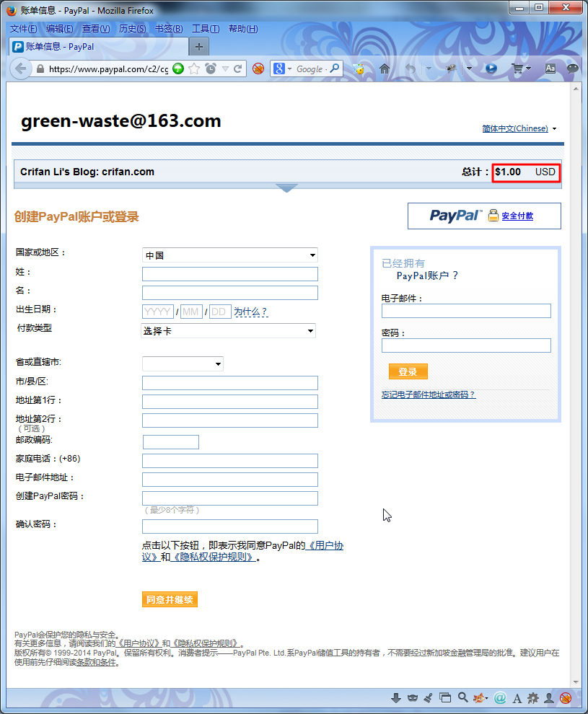
Task: Click the 为什么? link
Action: coord(250,312)
